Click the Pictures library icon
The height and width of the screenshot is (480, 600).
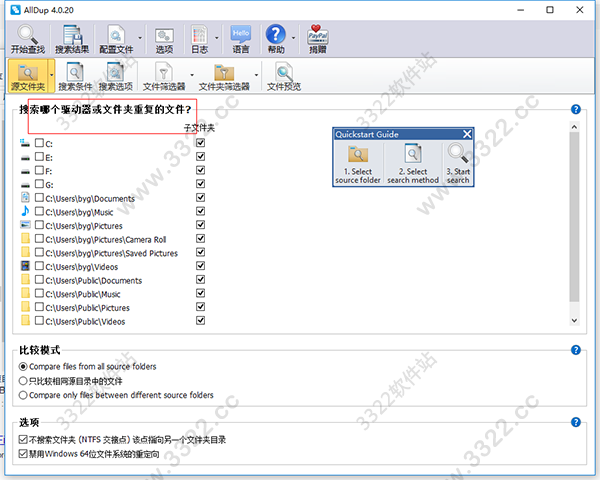pyautogui.click(x=25, y=225)
